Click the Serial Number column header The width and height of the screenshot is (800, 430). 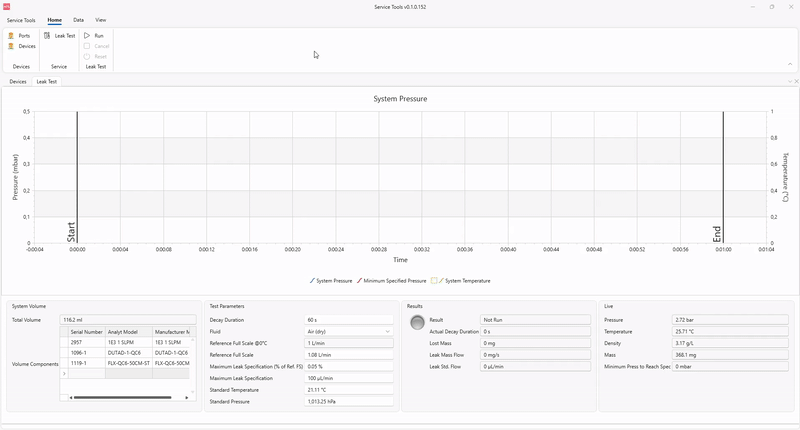click(87, 331)
